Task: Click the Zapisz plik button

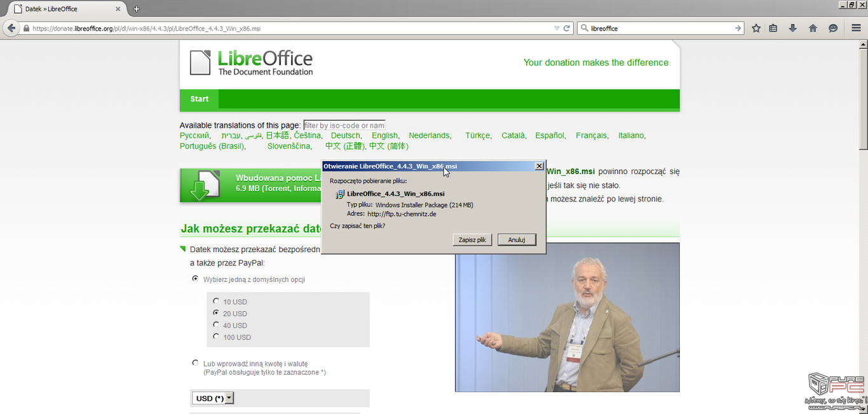Action: click(x=472, y=240)
